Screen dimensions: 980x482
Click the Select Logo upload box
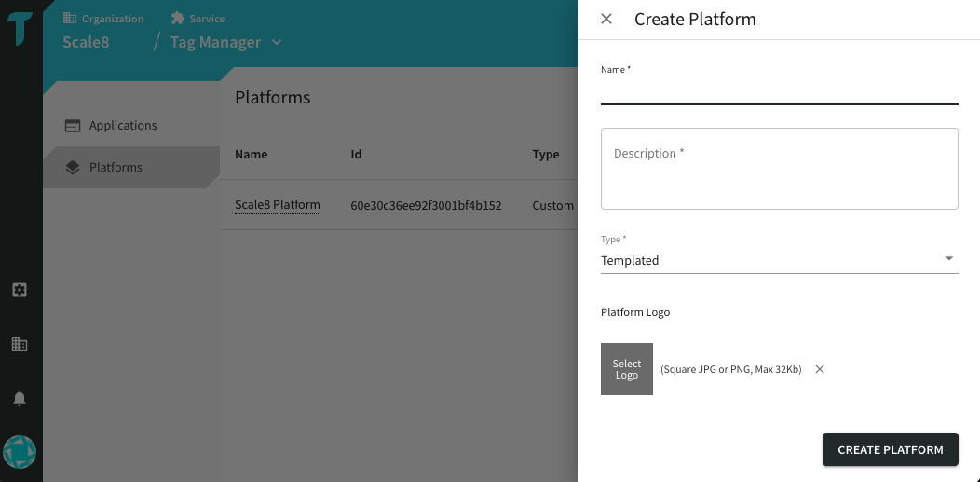[x=627, y=369]
